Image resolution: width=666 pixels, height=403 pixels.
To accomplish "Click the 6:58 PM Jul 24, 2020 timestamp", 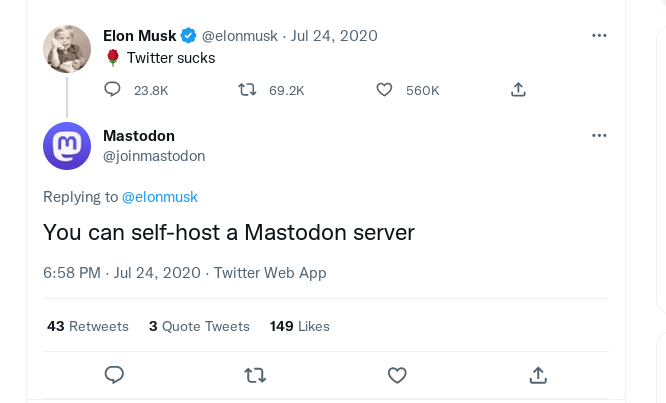I will pyautogui.click(x=122, y=272).
